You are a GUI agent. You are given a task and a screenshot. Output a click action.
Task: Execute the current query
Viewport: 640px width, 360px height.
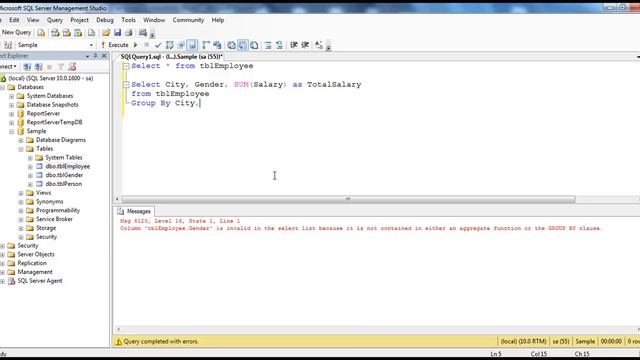115,45
